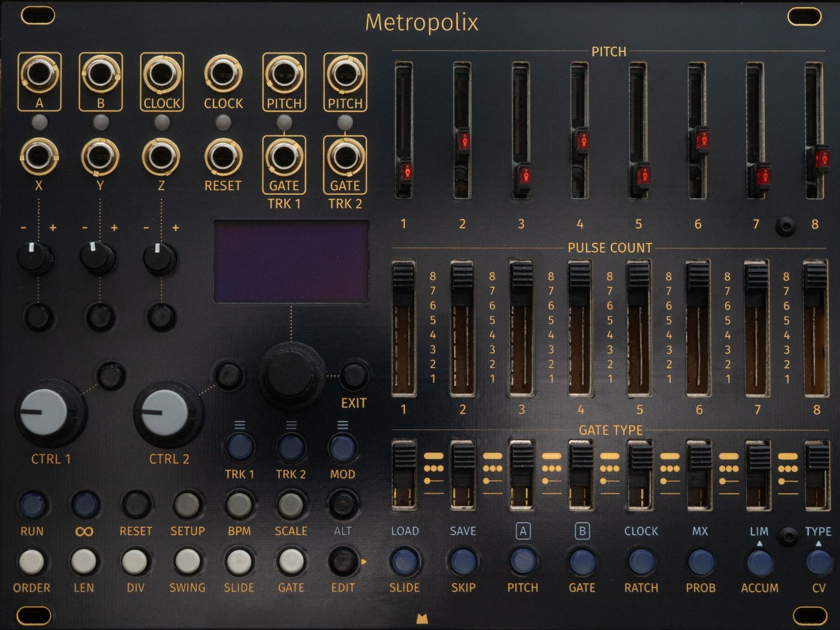This screenshot has width=840, height=630.
Task: Click the framed CLOCK jack
Action: click(162, 75)
